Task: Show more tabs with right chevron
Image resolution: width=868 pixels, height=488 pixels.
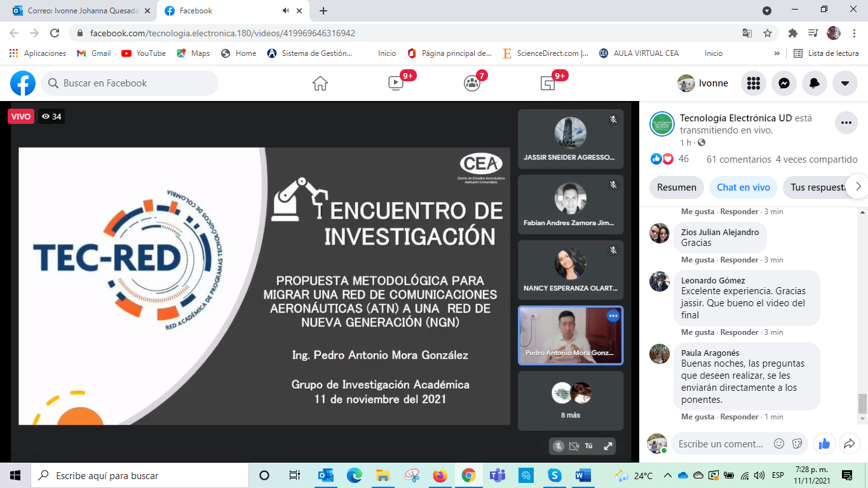Action: click(858, 187)
